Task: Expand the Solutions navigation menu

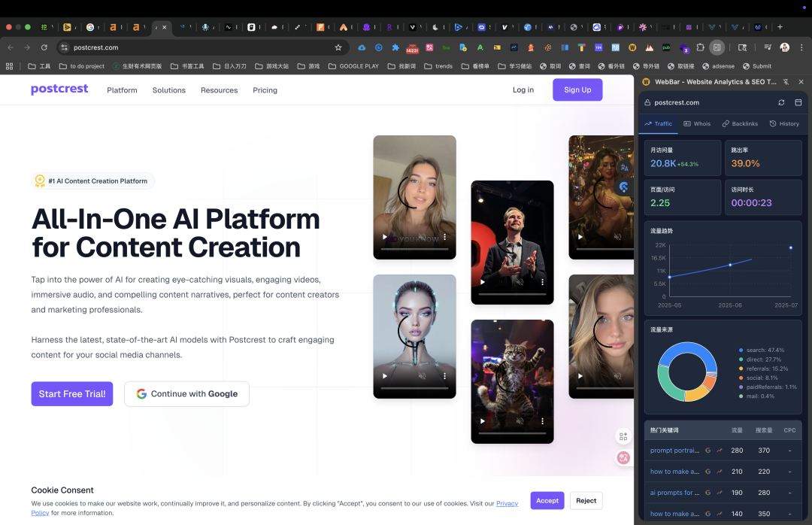Action: pyautogui.click(x=169, y=90)
